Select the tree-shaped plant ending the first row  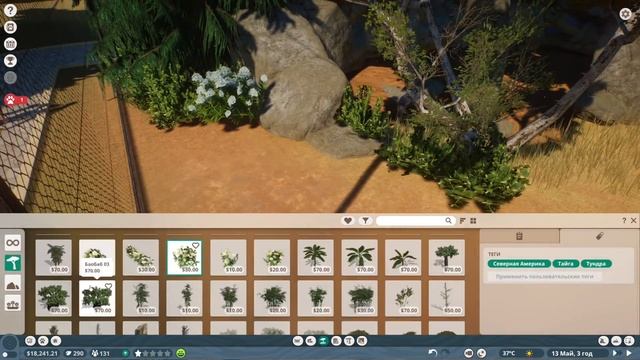point(447,258)
